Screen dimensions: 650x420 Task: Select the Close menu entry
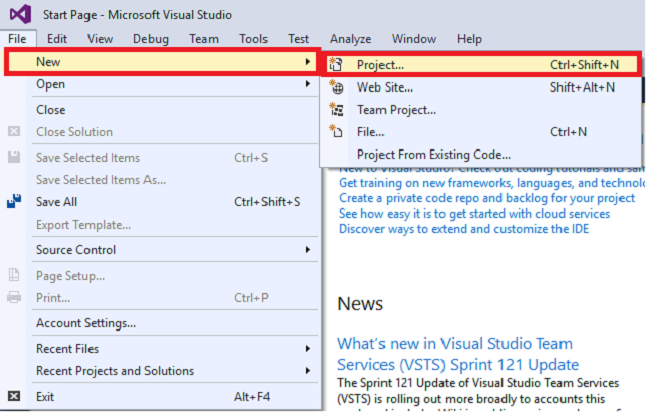pyautogui.click(x=51, y=109)
